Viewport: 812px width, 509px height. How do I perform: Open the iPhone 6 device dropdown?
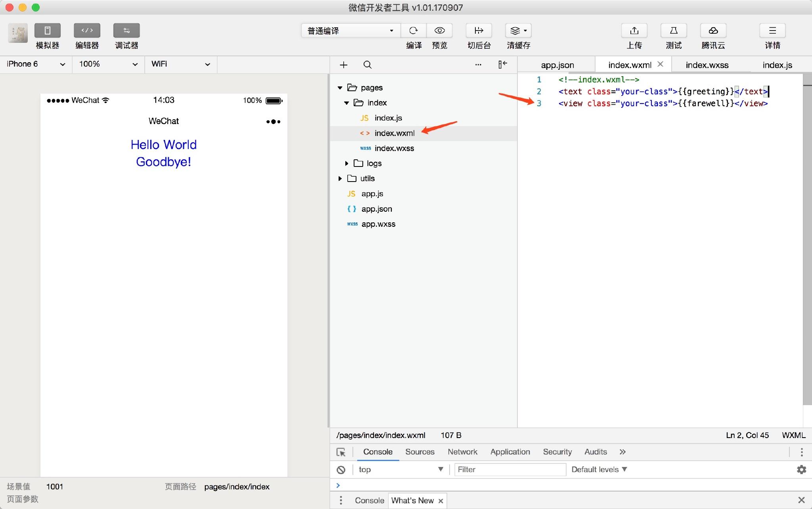pos(36,64)
